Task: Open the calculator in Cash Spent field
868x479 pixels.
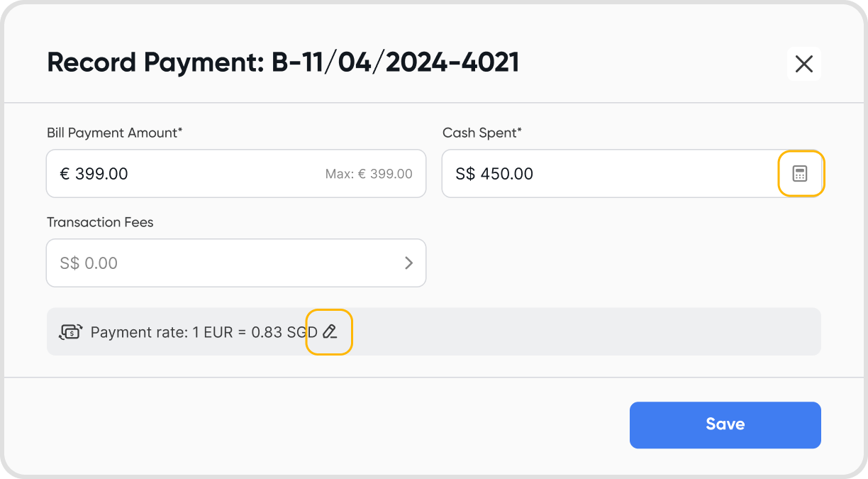Action: [x=800, y=174]
